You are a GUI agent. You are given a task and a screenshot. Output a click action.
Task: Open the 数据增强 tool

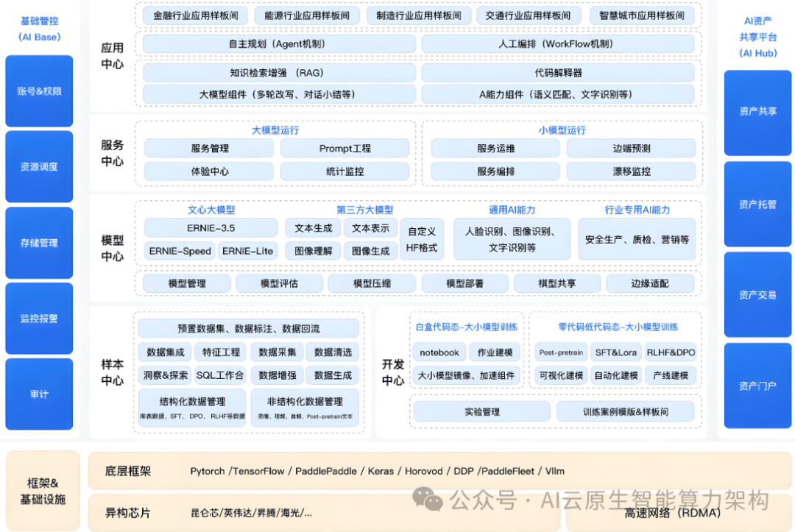[x=278, y=376]
